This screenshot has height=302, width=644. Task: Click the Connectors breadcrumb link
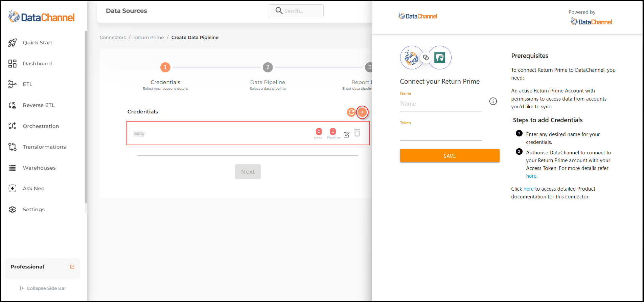(x=113, y=38)
